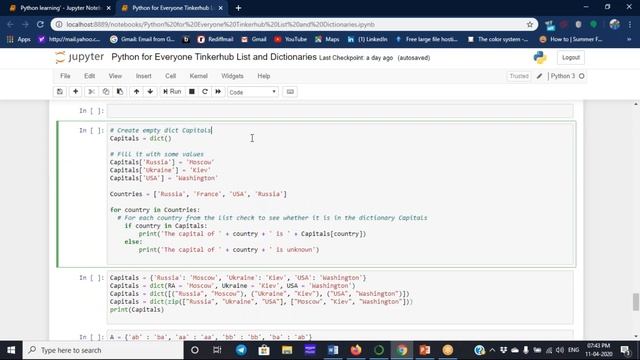The height and width of the screenshot is (360, 640).
Task: Open the Chrome profile avatar
Action: pyautogui.click(x=614, y=24)
